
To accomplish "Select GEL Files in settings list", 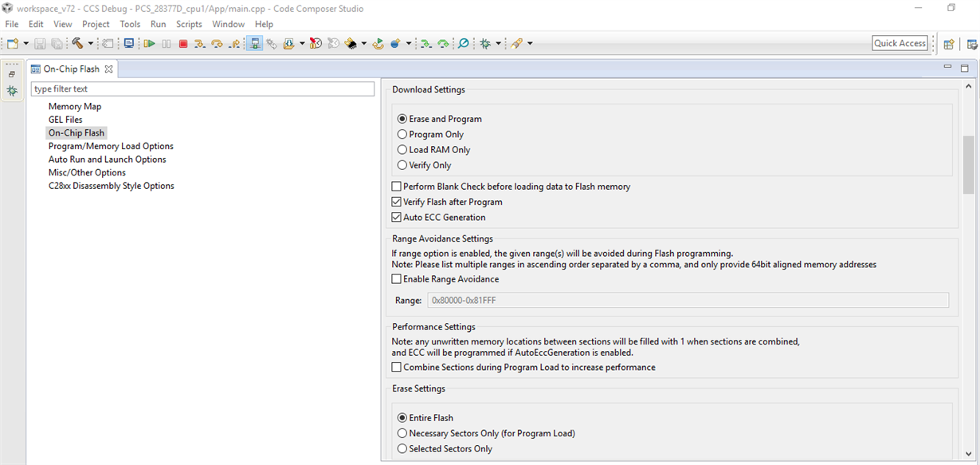I will pyautogui.click(x=65, y=120).
